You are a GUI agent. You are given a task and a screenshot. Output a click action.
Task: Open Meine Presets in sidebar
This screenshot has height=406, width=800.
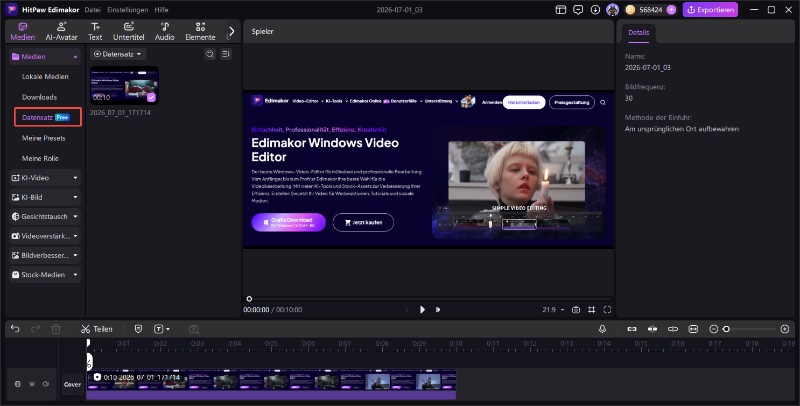[43, 138]
